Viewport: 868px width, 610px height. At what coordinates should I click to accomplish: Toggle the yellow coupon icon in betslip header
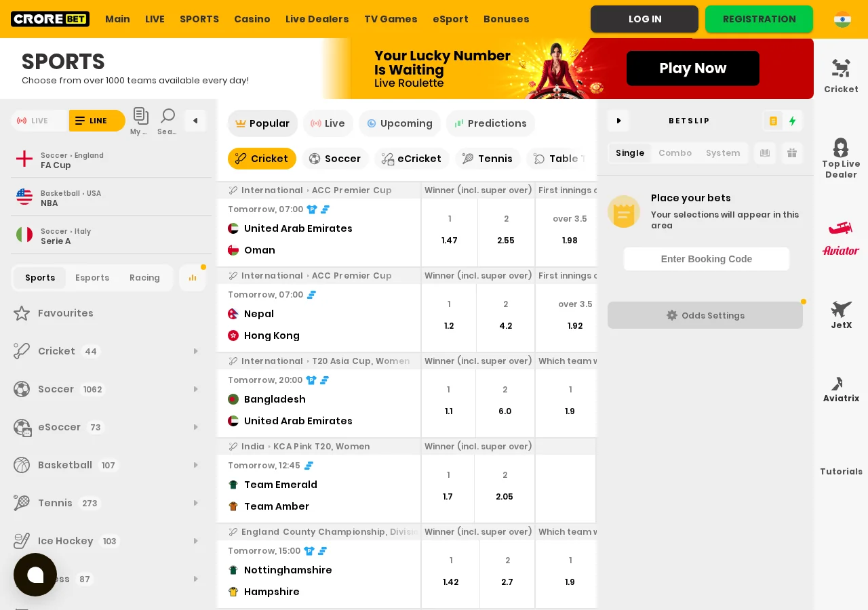(x=773, y=121)
